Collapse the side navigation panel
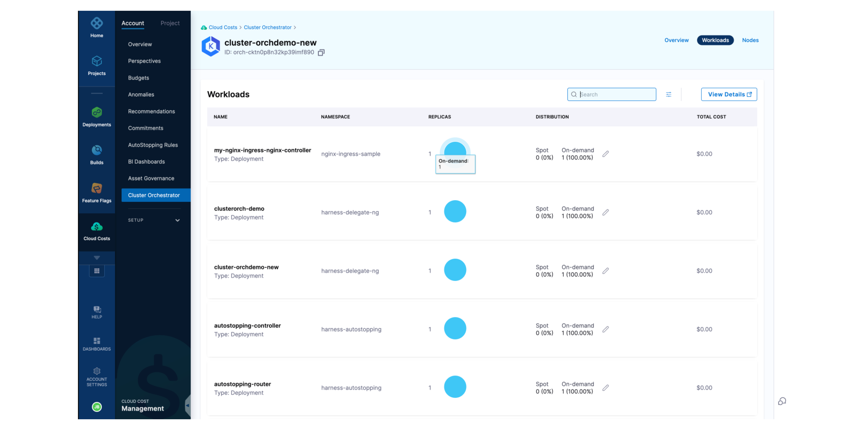868x430 pixels. click(188, 405)
